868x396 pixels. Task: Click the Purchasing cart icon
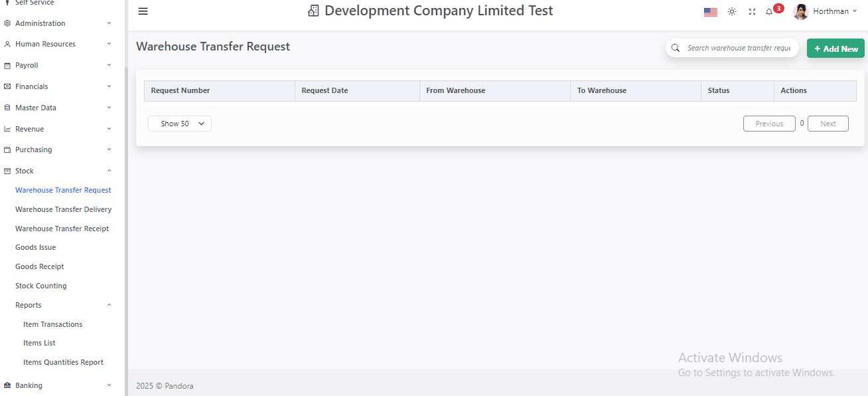[x=7, y=150]
